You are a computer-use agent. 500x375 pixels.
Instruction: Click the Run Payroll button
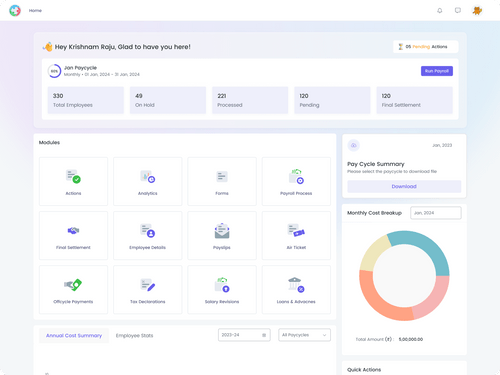coord(437,71)
